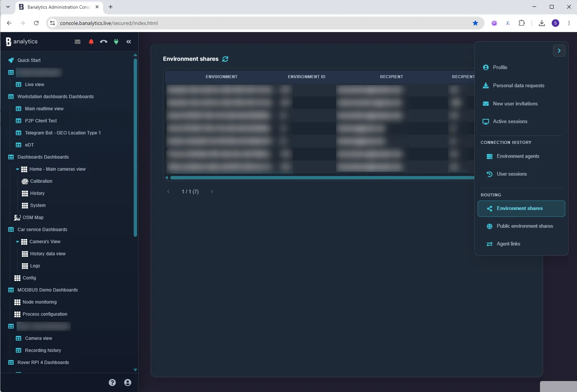This screenshot has height=392, width=577.
Task: Click sidebar scrollbar up arrow
Action: (x=135, y=55)
